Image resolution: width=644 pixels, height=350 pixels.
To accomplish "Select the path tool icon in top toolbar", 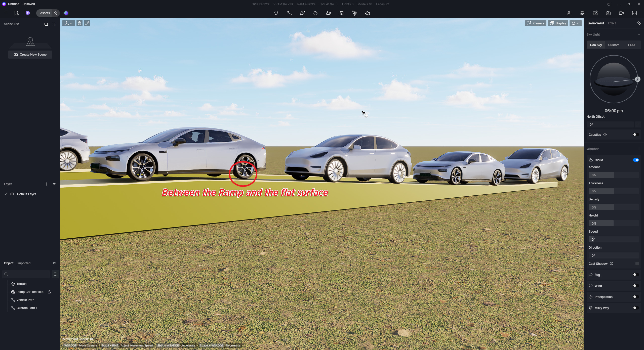I will tap(289, 13).
